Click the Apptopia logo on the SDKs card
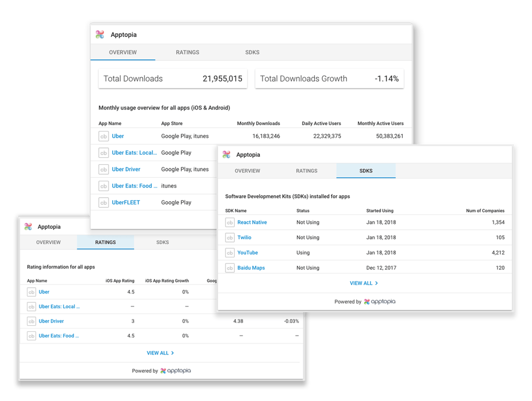The width and height of the screenshot is (532, 401). pyautogui.click(x=225, y=154)
